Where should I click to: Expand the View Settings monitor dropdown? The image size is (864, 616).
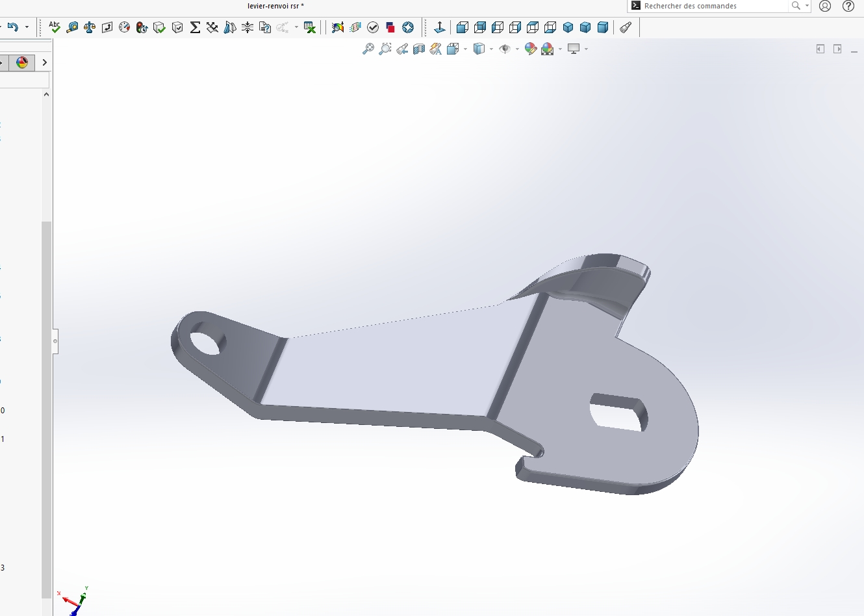tap(586, 49)
